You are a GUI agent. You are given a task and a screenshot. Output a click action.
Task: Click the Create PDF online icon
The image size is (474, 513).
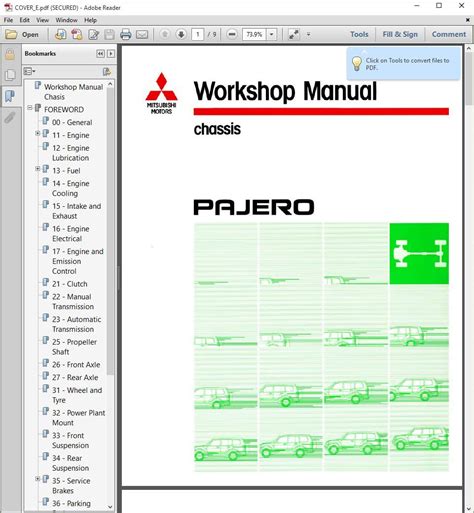(60, 34)
